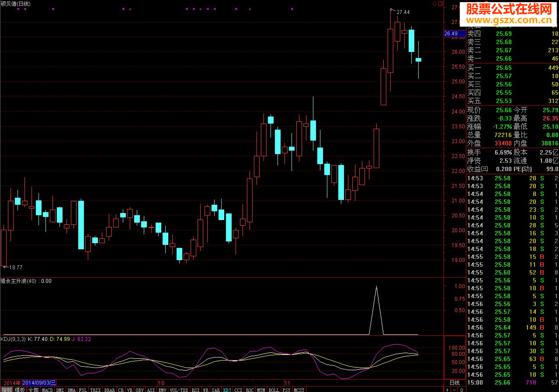Click the 14:55 tick row at 25.60

513,272
